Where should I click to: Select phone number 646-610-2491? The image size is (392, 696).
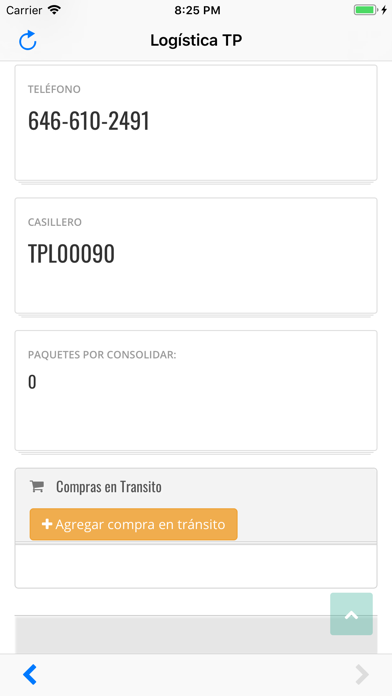89,121
